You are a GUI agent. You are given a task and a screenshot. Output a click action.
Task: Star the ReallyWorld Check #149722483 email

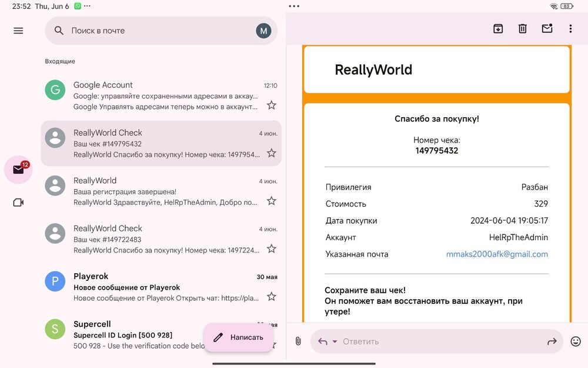[x=272, y=248]
